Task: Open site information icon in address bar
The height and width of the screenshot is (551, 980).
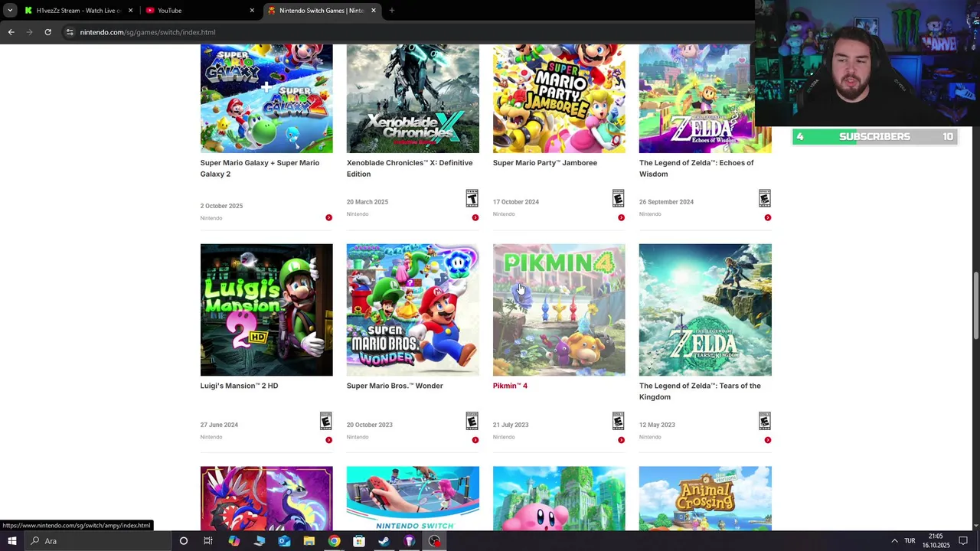Action: pyautogui.click(x=69, y=32)
